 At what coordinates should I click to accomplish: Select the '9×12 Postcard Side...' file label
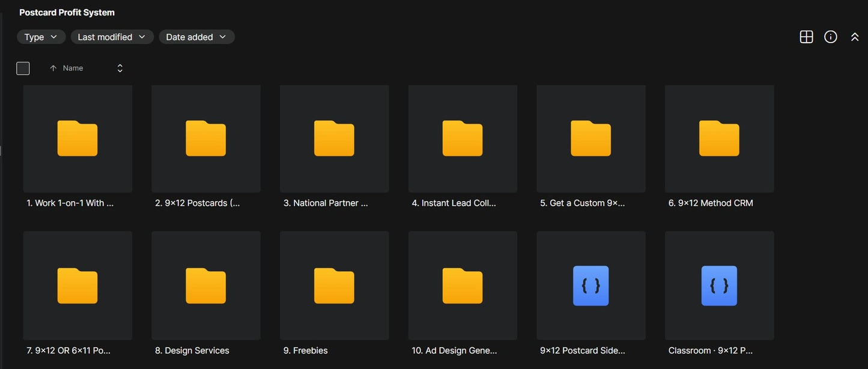tap(583, 350)
